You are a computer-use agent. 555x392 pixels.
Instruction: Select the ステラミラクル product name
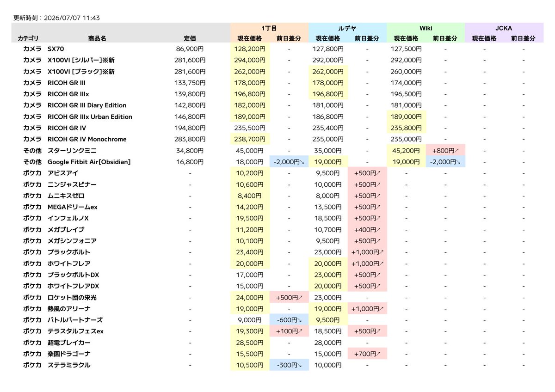(68, 365)
